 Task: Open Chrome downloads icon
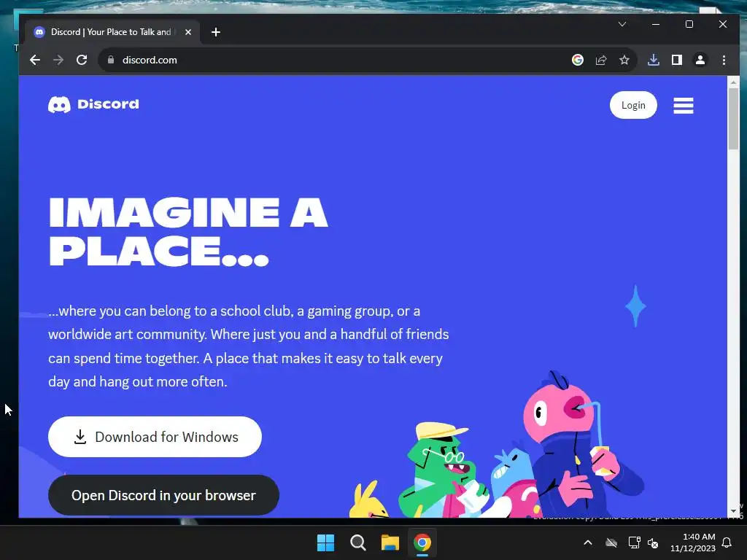(654, 60)
